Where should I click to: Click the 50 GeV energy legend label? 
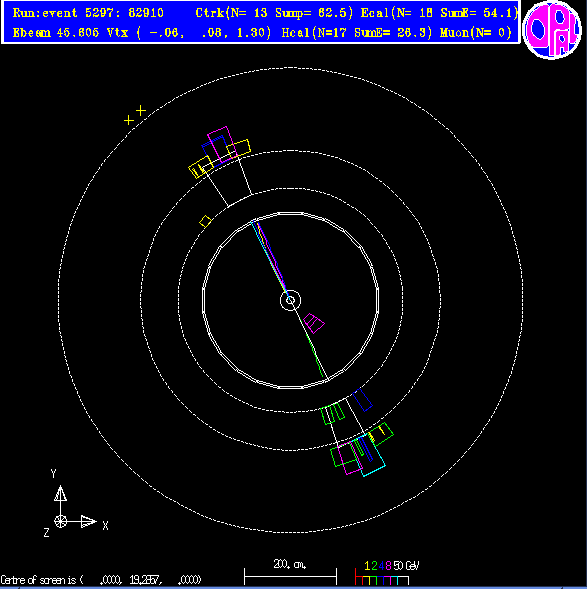pos(406,566)
